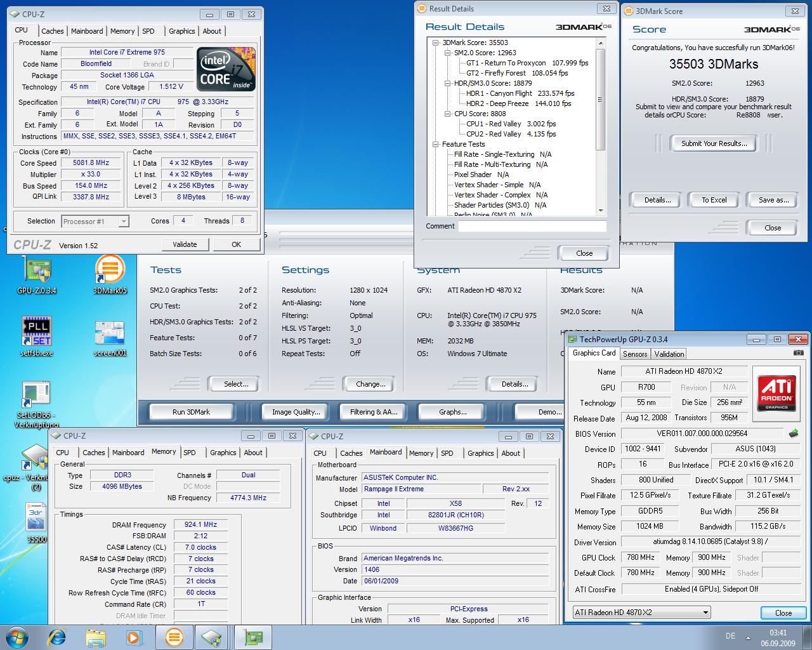Viewport: 812px width, 650px height.
Task: Select CPU1 - Red Valley result row
Action: pos(511,124)
